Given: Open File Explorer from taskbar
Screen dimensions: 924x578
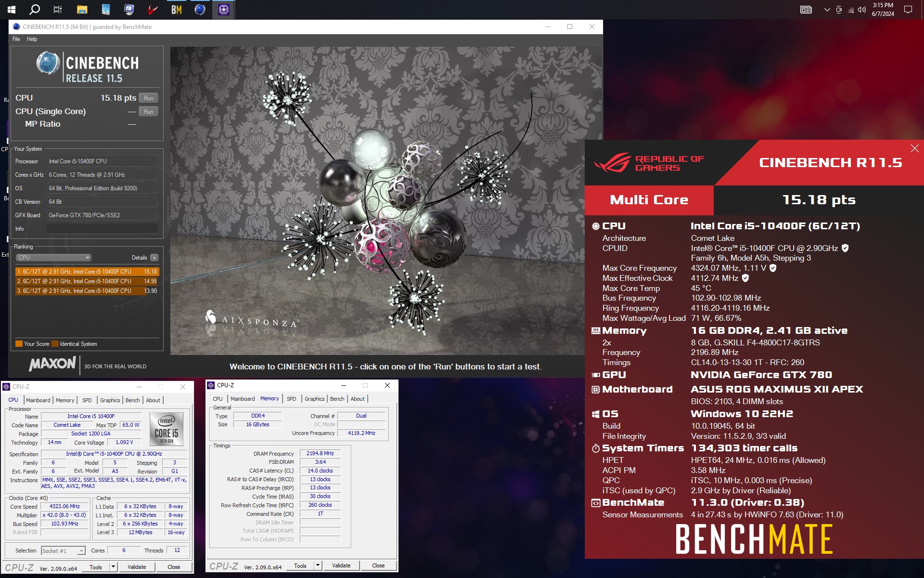Looking at the screenshot, I should [82, 9].
